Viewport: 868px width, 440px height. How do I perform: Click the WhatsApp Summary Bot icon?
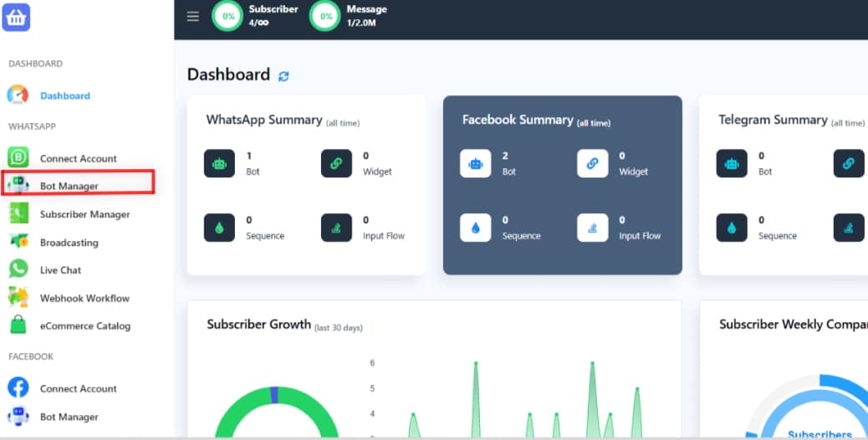pyautogui.click(x=219, y=164)
